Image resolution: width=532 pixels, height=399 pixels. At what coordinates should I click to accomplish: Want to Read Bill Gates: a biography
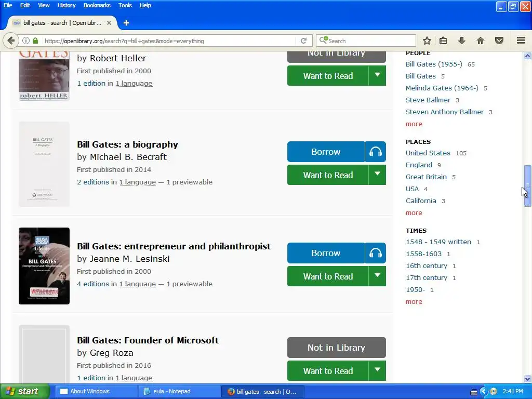click(x=328, y=175)
